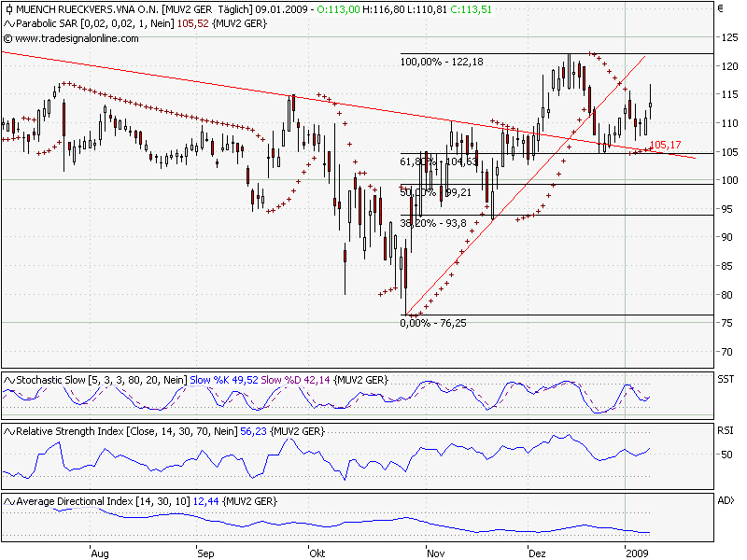747x560 pixels.
Task: Open the www.tradesignalonline.com copyright link
Action: click(71, 38)
